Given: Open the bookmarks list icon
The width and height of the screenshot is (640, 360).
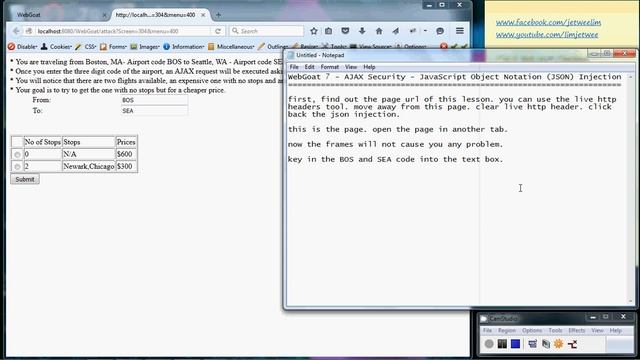Looking at the screenshot, I should click(329, 31).
